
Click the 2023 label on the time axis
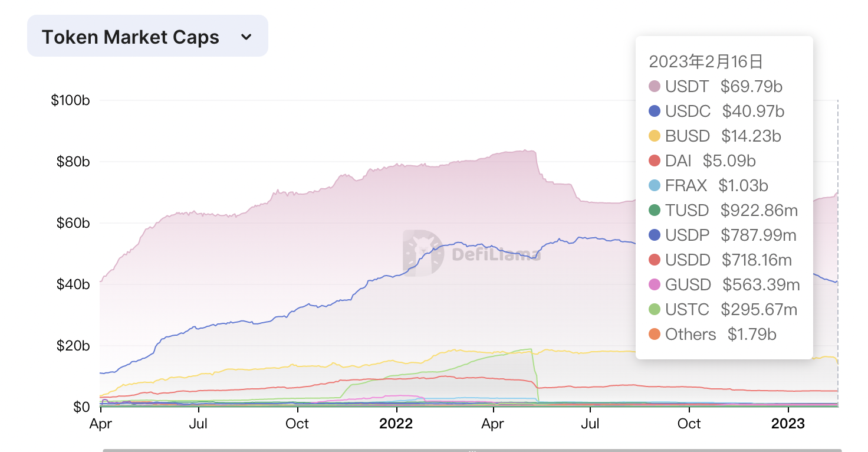click(788, 424)
